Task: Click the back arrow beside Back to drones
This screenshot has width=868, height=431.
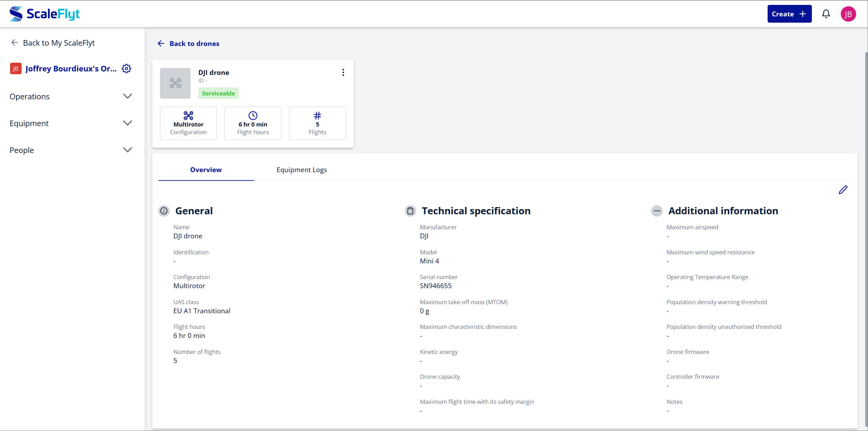Action: click(x=161, y=44)
